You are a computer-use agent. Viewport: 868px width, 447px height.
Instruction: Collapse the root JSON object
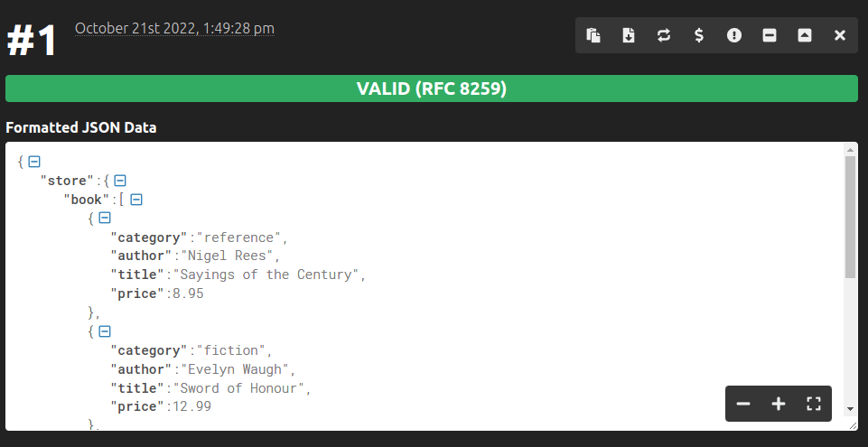34,162
